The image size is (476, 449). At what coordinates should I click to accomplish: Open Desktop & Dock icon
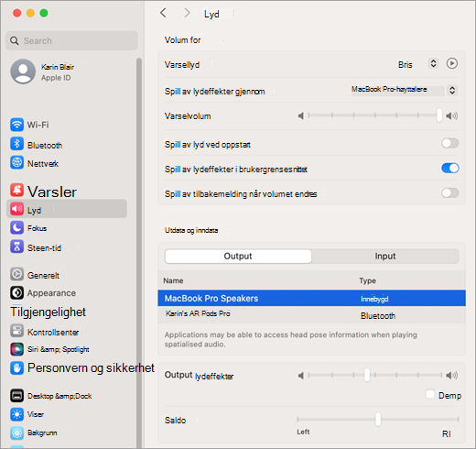pos(16,396)
